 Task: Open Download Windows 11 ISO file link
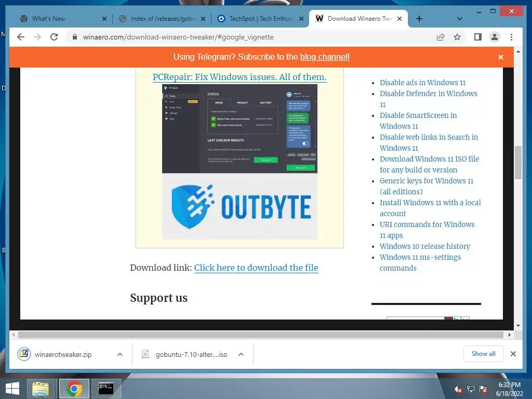pyautogui.click(x=429, y=164)
